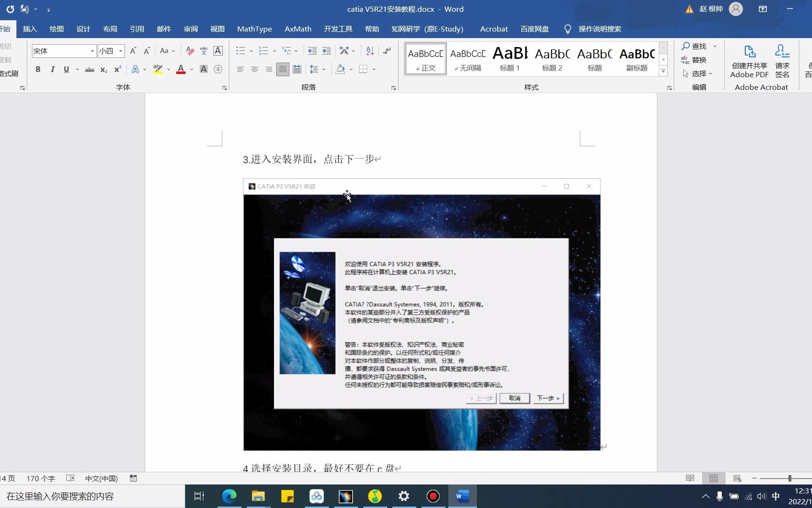Switch to the Review tab
Image resolution: width=812 pixels, height=508 pixels.
coord(190,29)
